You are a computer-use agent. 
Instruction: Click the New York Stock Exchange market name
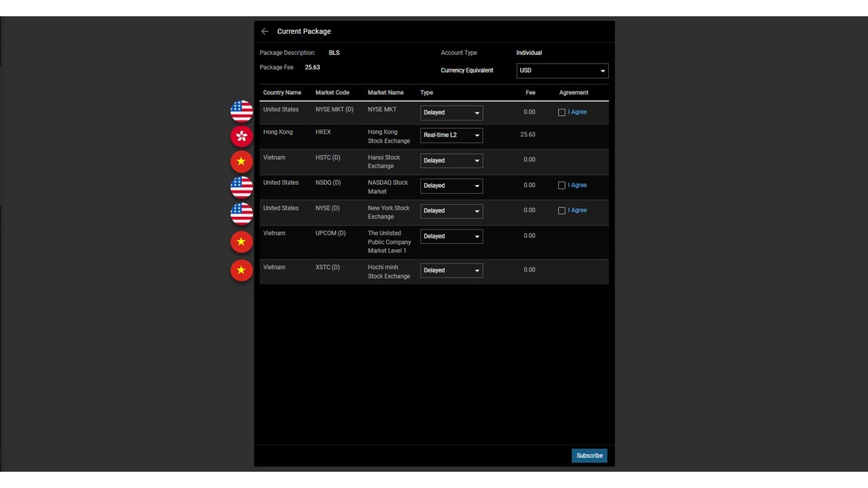389,213
